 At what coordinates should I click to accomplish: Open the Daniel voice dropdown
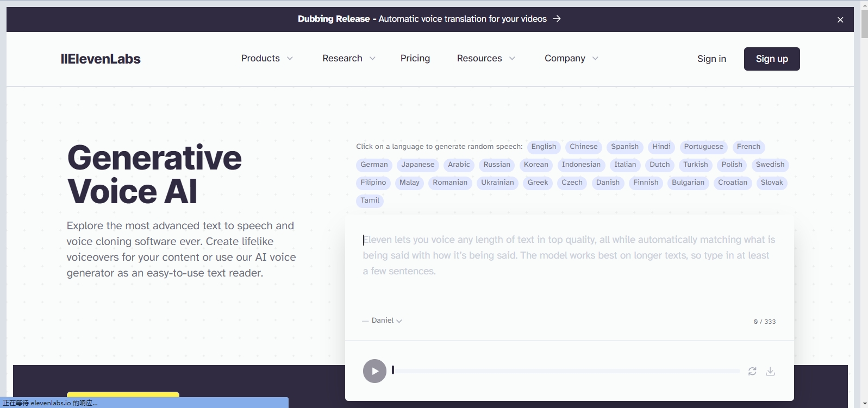[x=387, y=321]
